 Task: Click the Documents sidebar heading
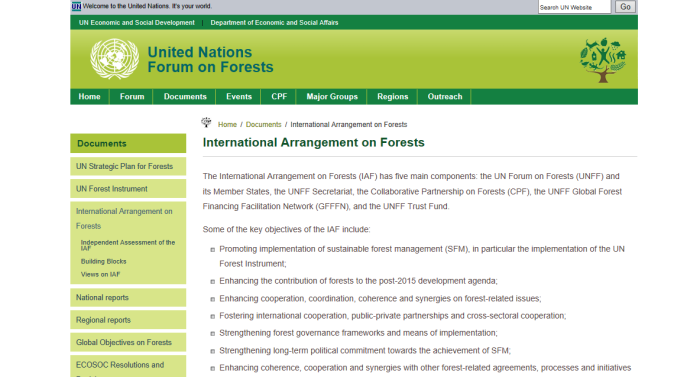click(x=128, y=143)
